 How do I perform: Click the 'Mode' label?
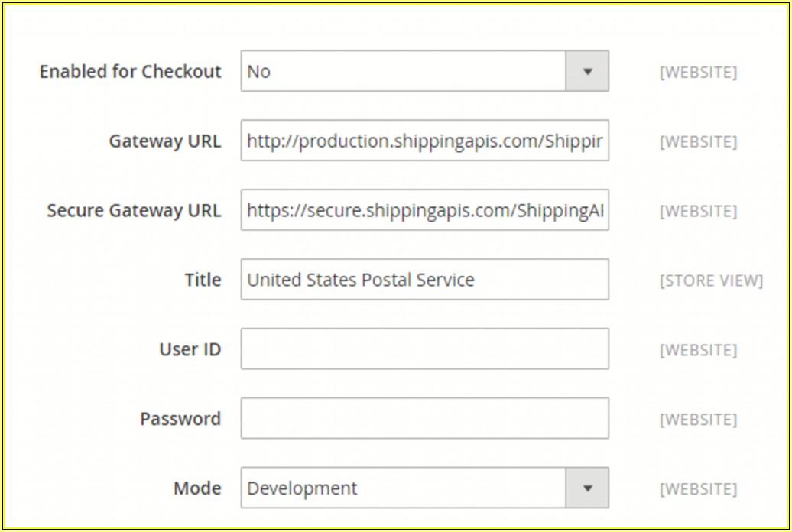197,488
